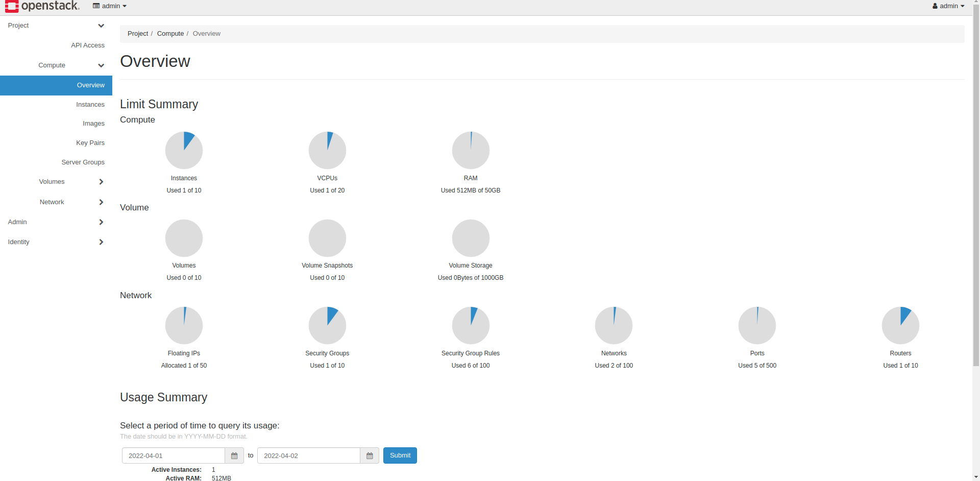Open the admin user menu
This screenshot has height=481, width=980.
coord(948,6)
